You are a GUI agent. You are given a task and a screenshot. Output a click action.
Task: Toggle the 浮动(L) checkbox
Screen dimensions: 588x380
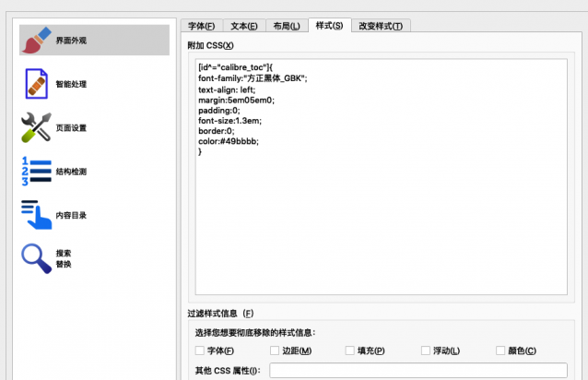tap(426, 350)
